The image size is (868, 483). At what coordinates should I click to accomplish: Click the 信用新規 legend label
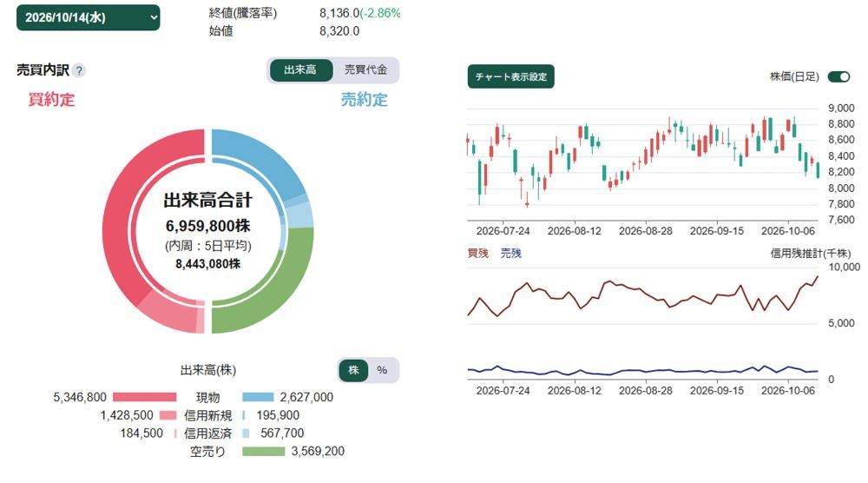tap(208, 415)
